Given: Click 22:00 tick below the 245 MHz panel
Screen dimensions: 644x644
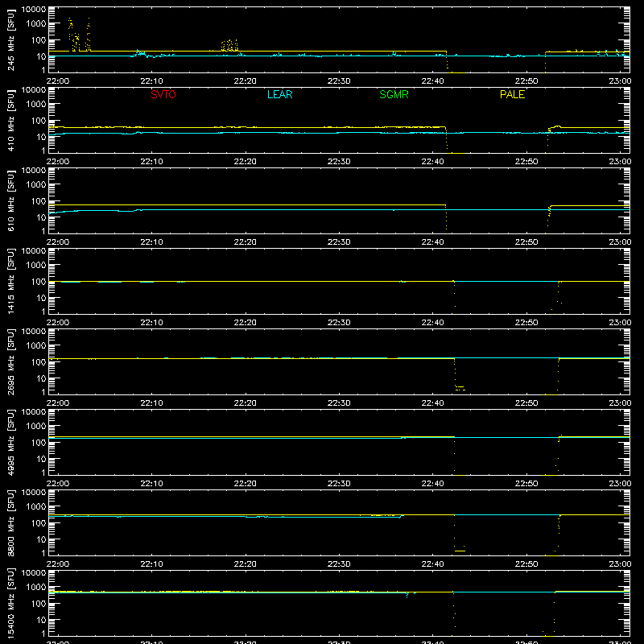Looking at the screenshot, I should coord(58,81).
